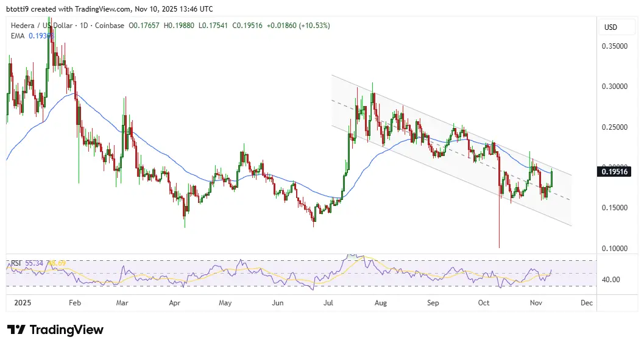This screenshot has width=644, height=348.
Task: Click the btotti9 created with TradingView.com caption
Action: 109,9
